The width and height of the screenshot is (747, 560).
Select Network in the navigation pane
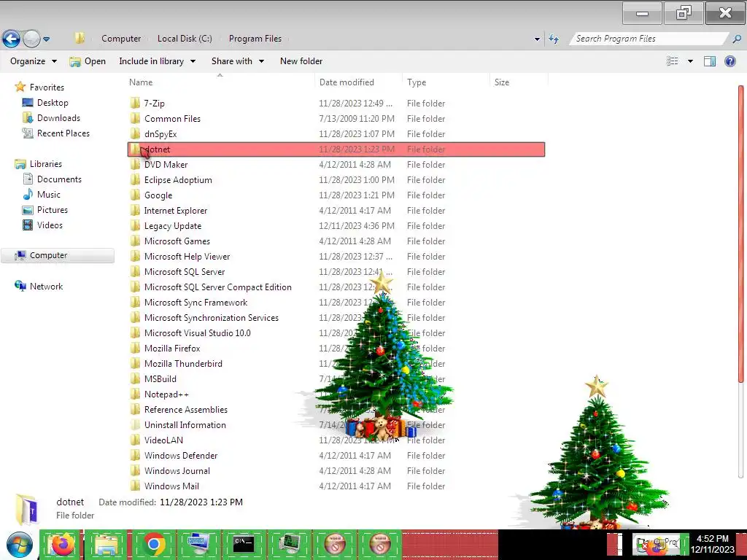(x=46, y=286)
